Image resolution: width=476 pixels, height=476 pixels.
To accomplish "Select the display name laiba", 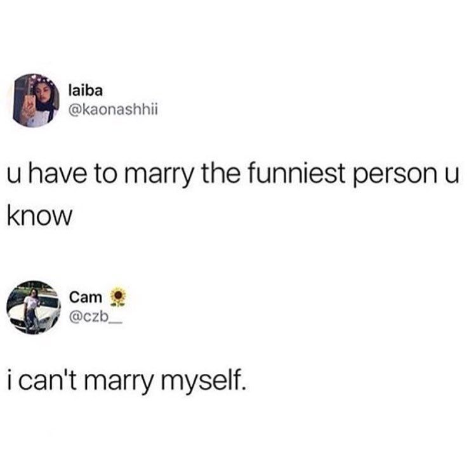I will (x=86, y=91).
